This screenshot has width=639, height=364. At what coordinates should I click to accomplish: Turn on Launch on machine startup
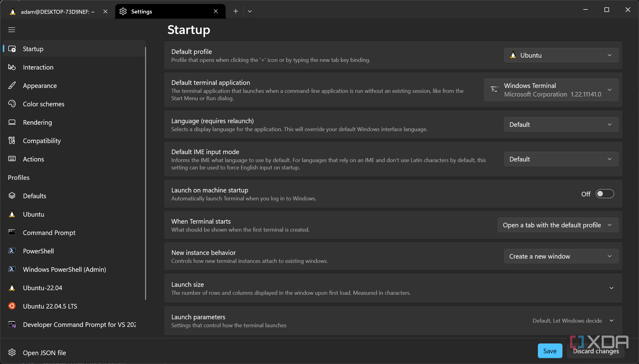tap(605, 194)
